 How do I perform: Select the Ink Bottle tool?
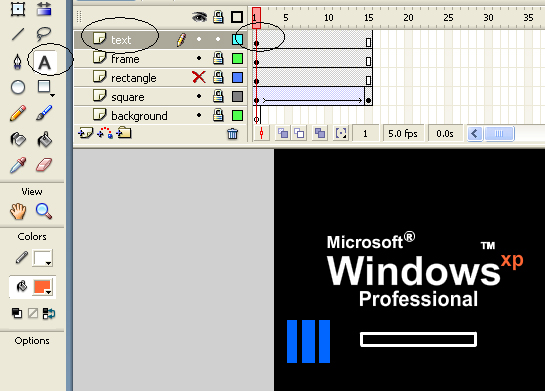(18, 139)
